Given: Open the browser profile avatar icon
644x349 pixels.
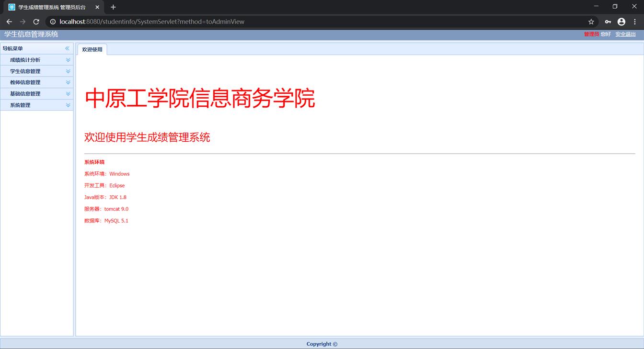Looking at the screenshot, I should pyautogui.click(x=621, y=22).
